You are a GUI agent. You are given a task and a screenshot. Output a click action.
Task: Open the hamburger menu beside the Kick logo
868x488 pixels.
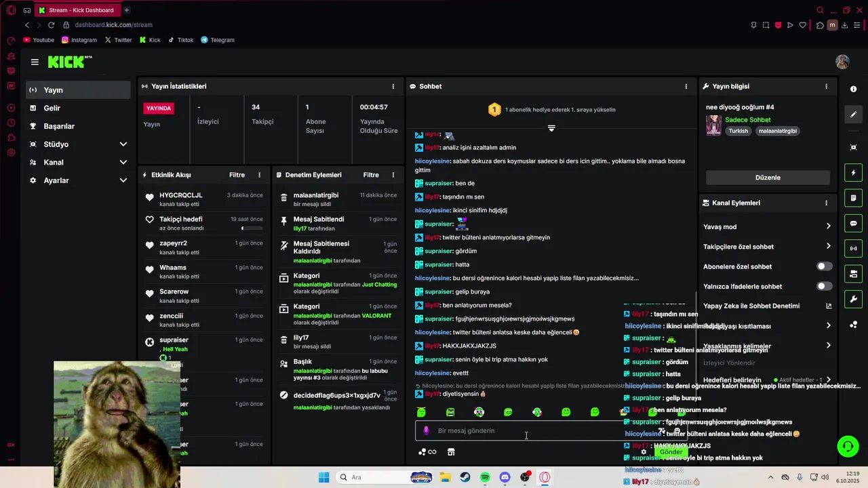[x=35, y=62]
